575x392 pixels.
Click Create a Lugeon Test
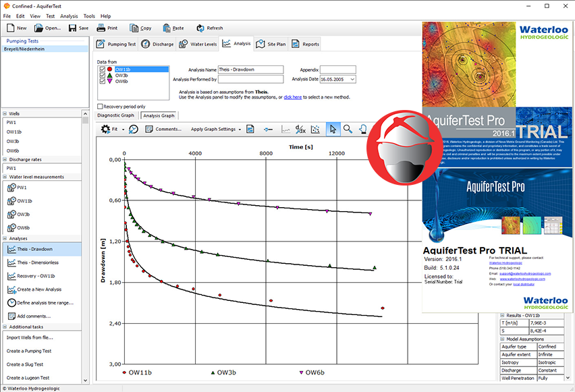point(28,378)
